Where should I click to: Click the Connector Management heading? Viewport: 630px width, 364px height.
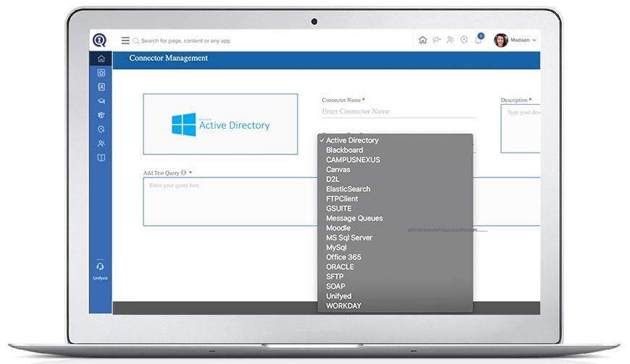(168, 58)
